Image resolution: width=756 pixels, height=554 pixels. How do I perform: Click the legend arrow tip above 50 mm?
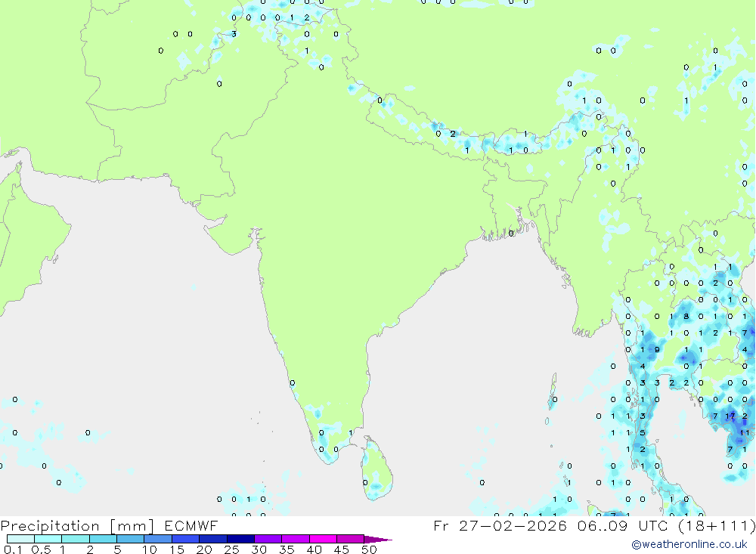coord(379,539)
